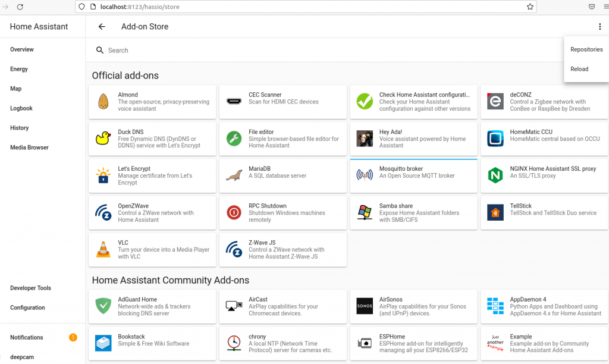609x364 pixels.
Task: Click the green checkmark configuration check icon
Action: (x=365, y=102)
